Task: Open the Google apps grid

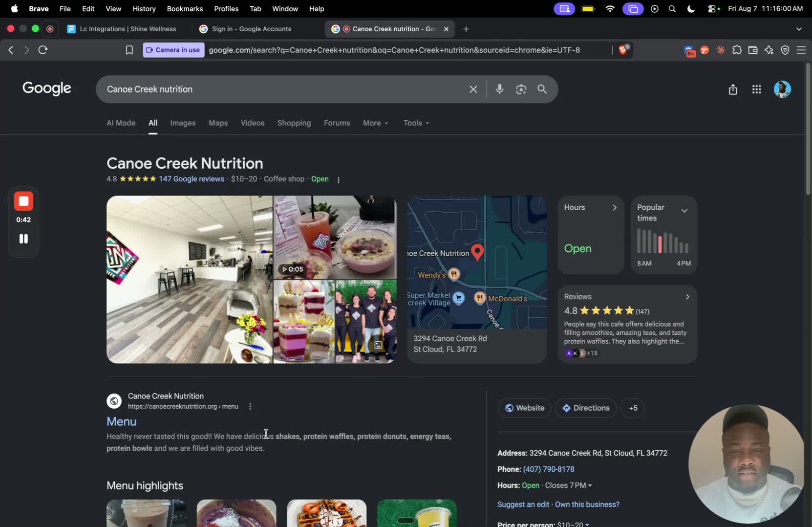Action: (756, 89)
